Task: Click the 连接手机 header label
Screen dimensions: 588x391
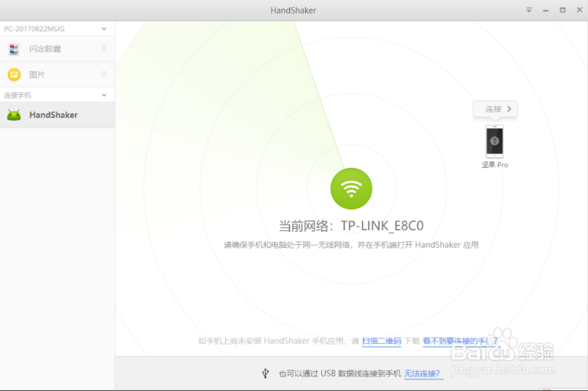Action: [x=17, y=96]
